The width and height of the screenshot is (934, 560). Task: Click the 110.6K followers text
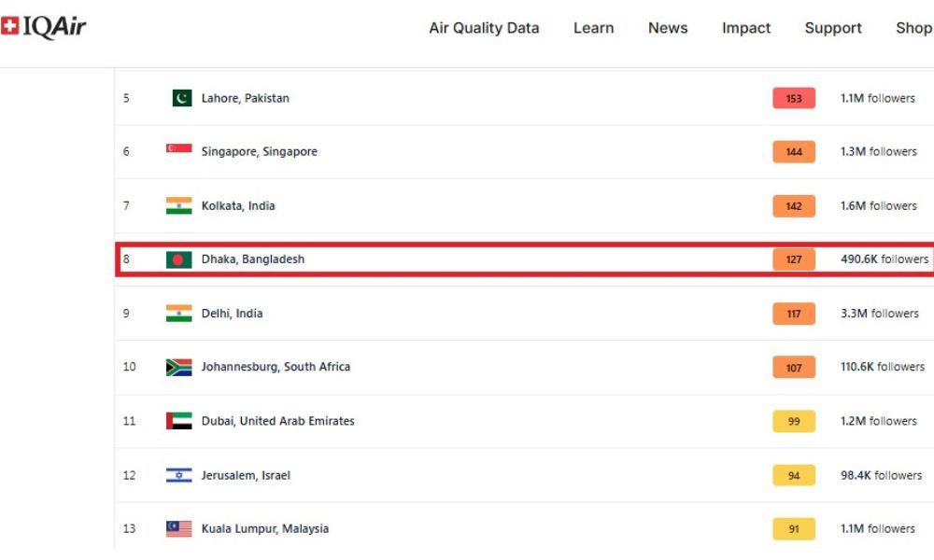(x=883, y=367)
